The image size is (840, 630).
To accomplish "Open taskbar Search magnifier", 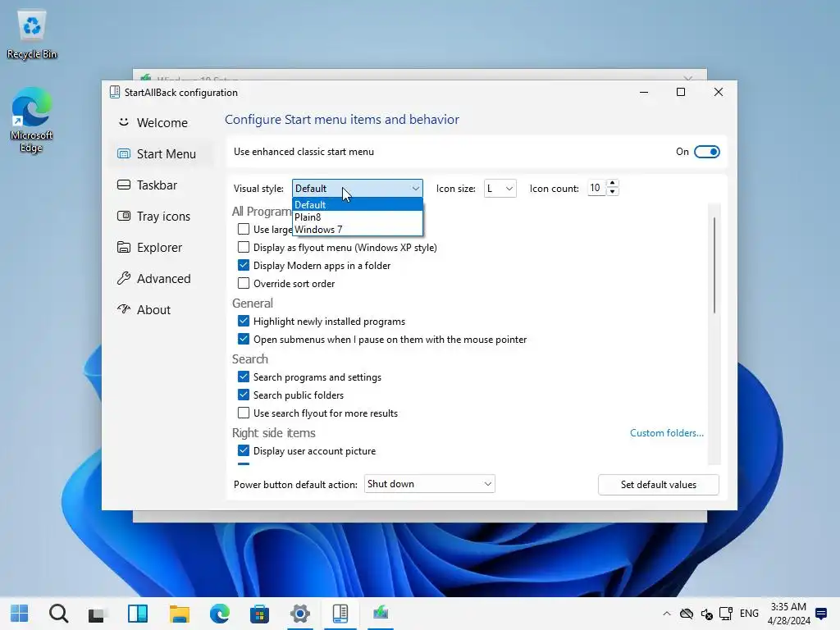I will (58, 614).
